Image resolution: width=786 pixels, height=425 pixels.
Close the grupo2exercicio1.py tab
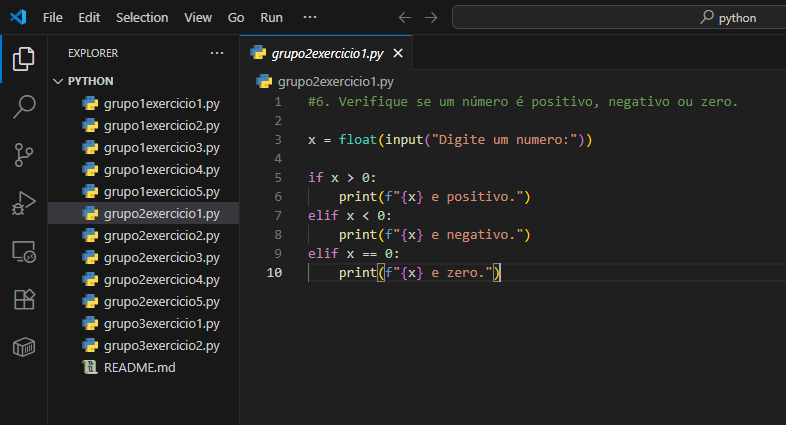coord(398,53)
